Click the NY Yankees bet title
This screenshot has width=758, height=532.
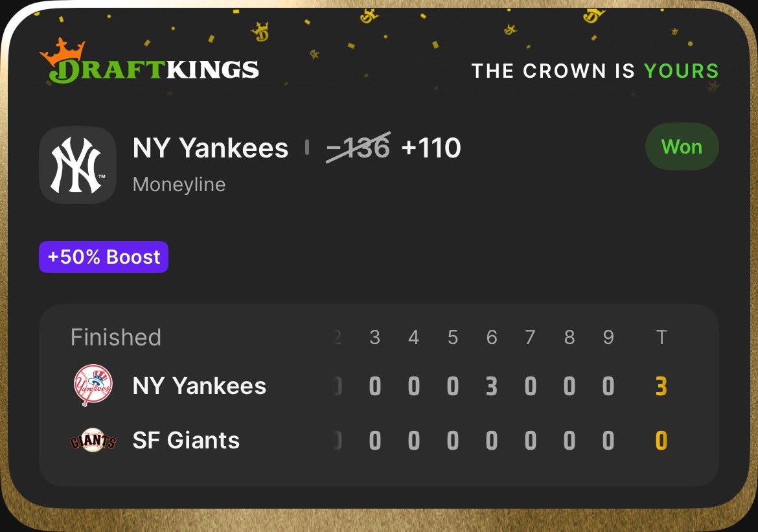pos(211,148)
